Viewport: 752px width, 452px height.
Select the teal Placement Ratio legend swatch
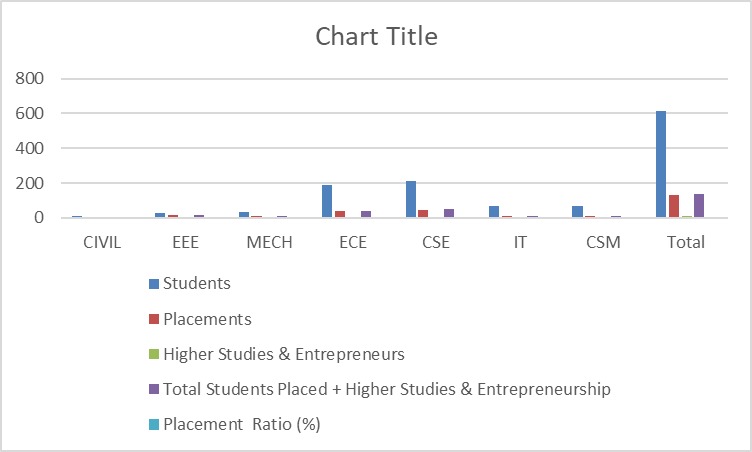[x=152, y=424]
